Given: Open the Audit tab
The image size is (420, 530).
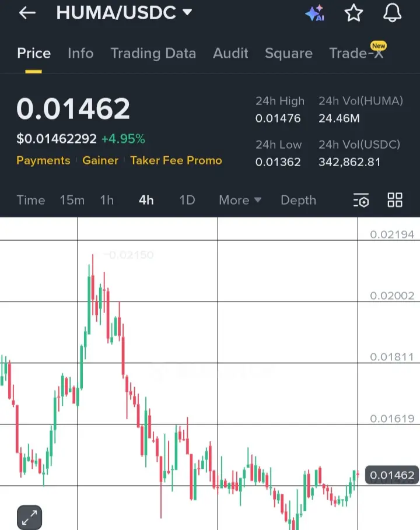Looking at the screenshot, I should click(x=230, y=54).
